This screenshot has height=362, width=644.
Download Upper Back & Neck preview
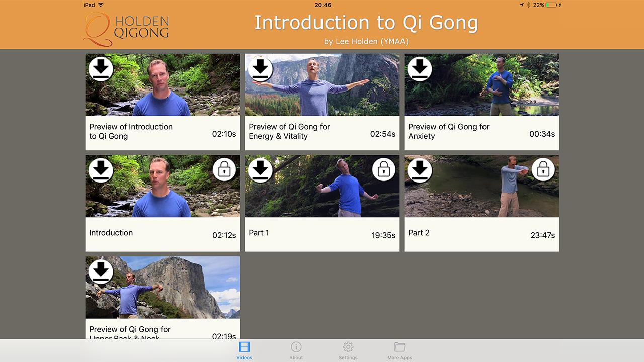[101, 272]
